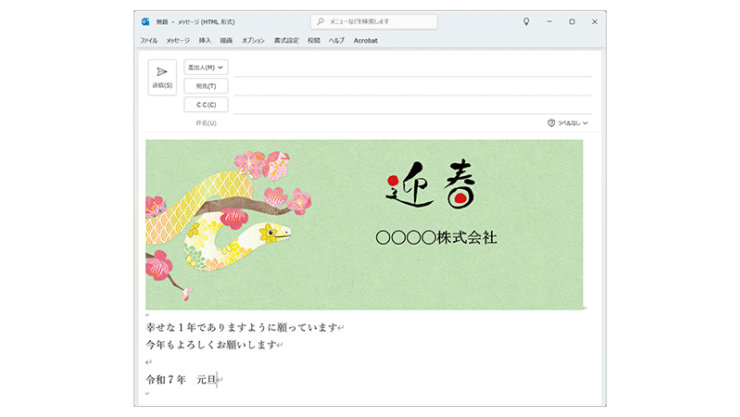Image resolution: width=740 pixels, height=417 pixels.
Task: Open the ヘルプ tab
Action: point(336,40)
